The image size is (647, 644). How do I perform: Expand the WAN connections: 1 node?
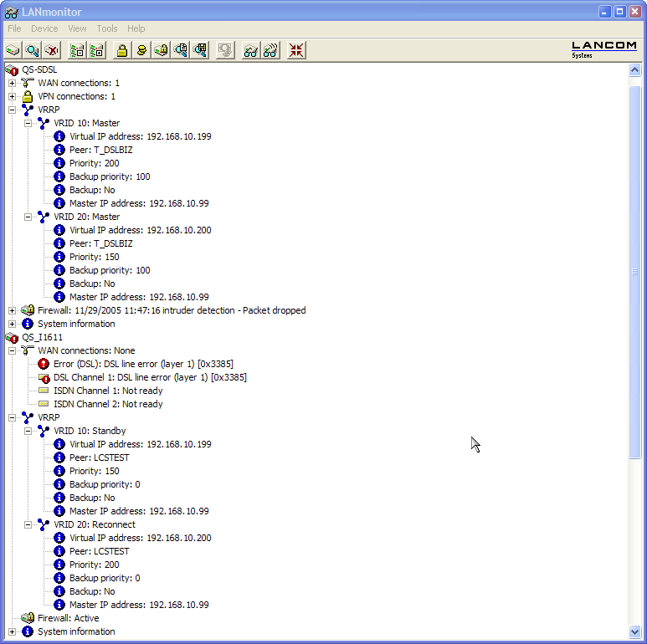click(x=12, y=83)
